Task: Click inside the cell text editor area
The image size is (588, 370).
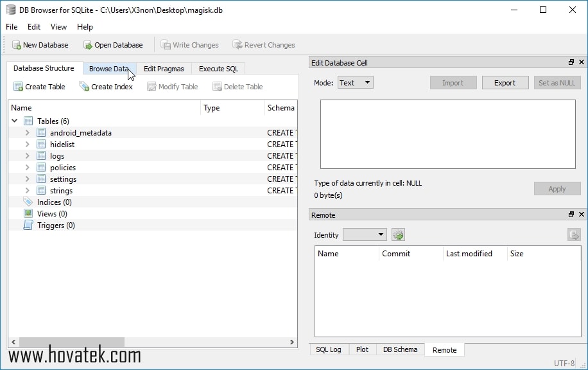Action: pyautogui.click(x=448, y=134)
